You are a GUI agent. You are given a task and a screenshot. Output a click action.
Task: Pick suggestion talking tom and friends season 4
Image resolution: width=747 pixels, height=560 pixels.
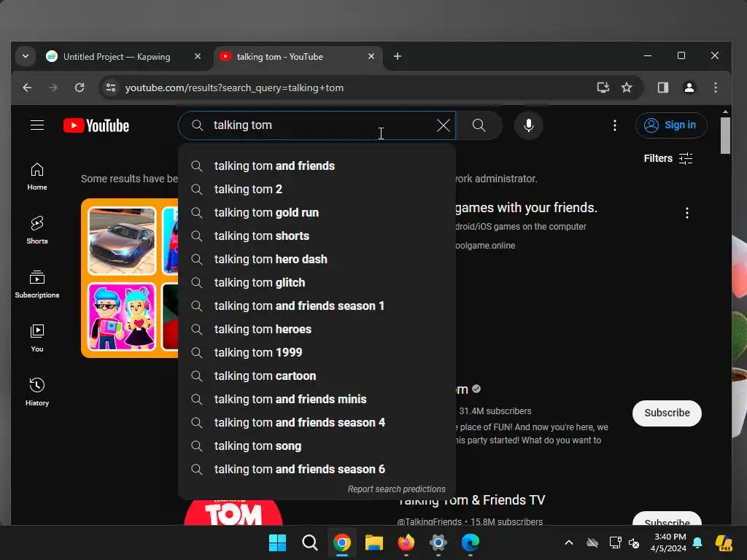(x=317, y=422)
